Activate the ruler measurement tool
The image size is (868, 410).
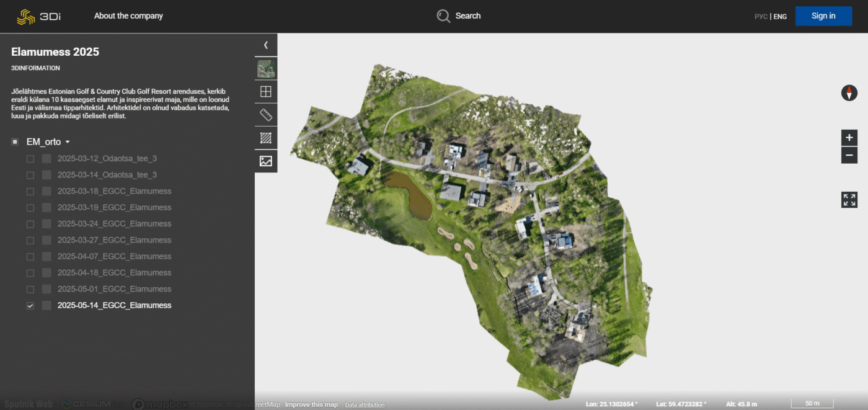pos(266,115)
